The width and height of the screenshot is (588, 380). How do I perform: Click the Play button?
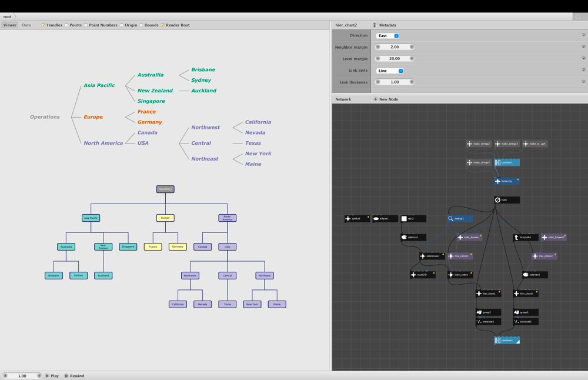coord(52,376)
